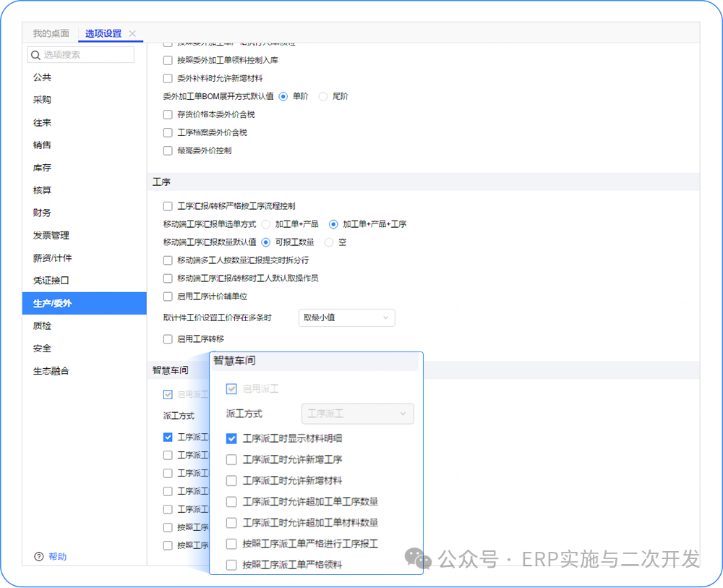Viewport: 723px width, 588px height.
Task: Select 库存 in the left sidebar
Action: tap(42, 168)
